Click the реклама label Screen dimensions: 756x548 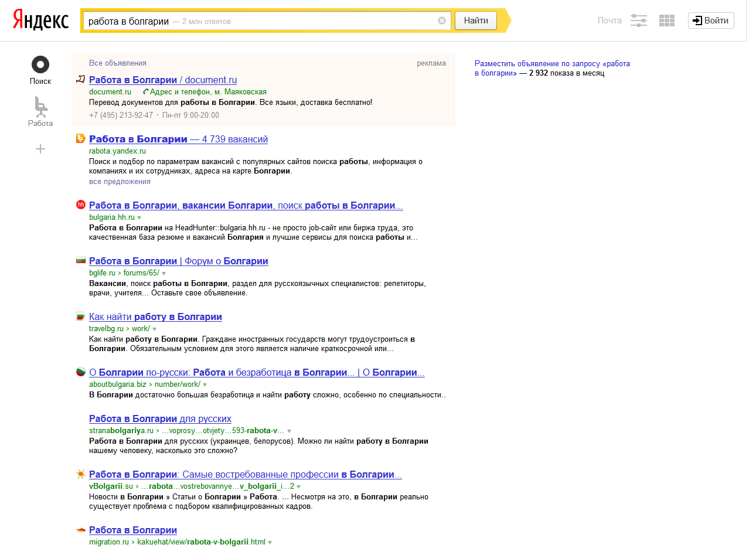click(431, 63)
